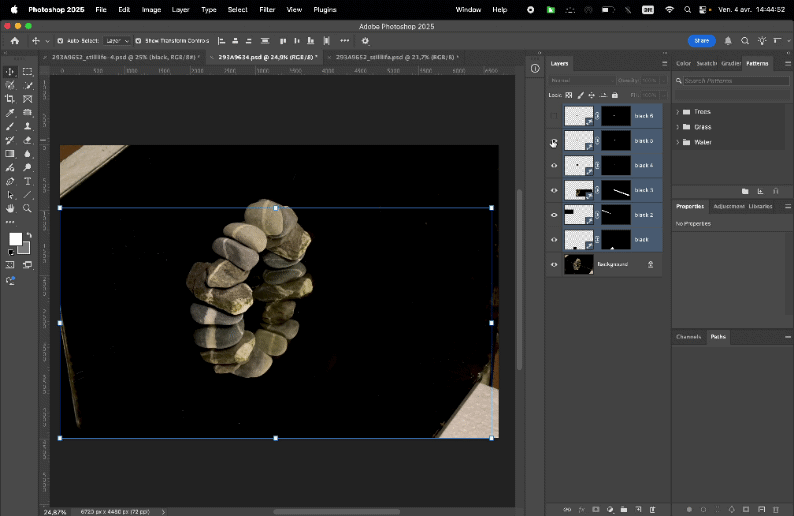Click the foreground color white swatch
Screen dimensions: 794x516
click(x=15, y=239)
